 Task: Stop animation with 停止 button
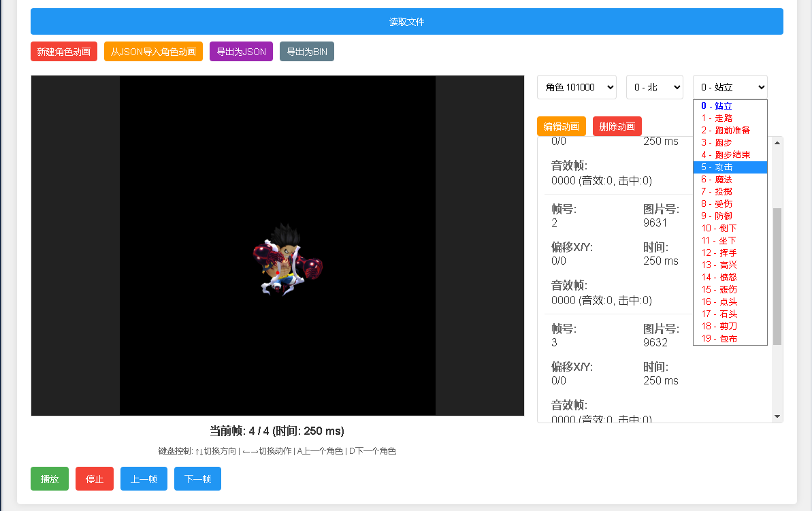(x=94, y=479)
